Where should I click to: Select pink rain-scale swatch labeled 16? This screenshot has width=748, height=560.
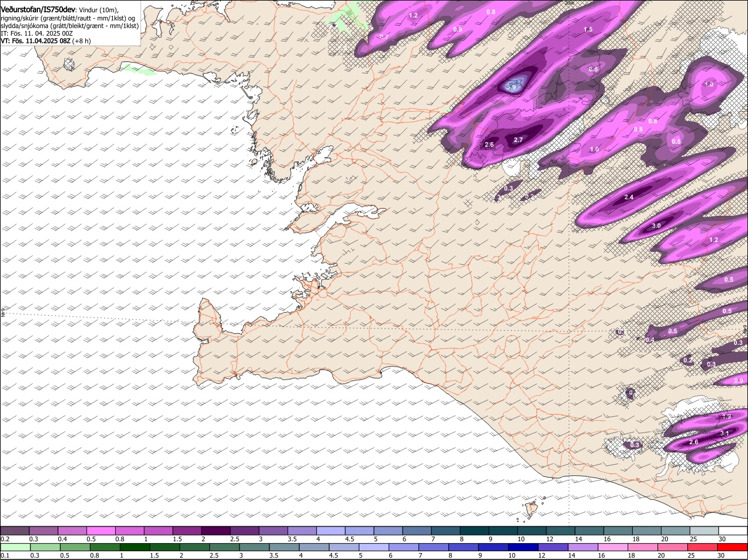coord(613,547)
